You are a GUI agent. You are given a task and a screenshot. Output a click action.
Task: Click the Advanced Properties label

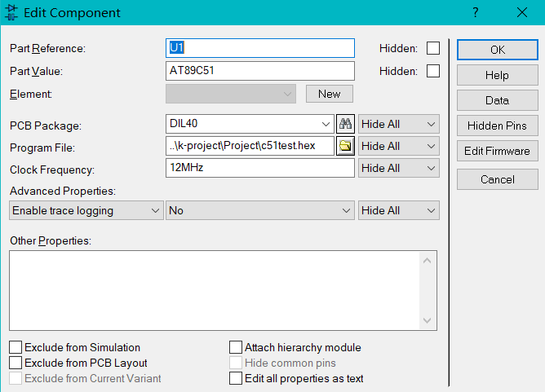(63, 191)
